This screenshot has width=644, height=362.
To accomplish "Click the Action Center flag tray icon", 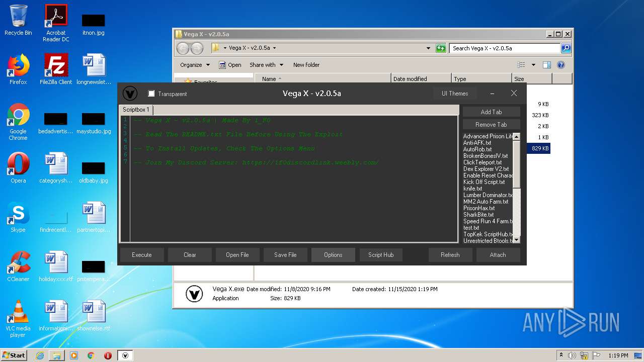I will pyautogui.click(x=596, y=355).
